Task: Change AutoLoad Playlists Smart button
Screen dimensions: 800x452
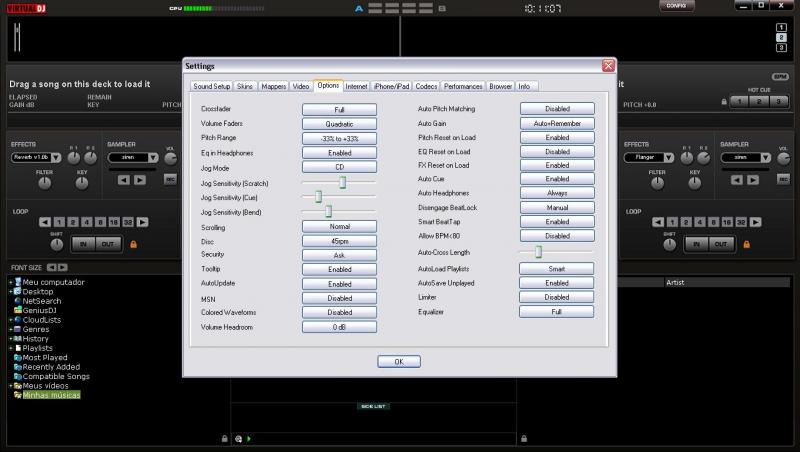Action: tap(557, 268)
